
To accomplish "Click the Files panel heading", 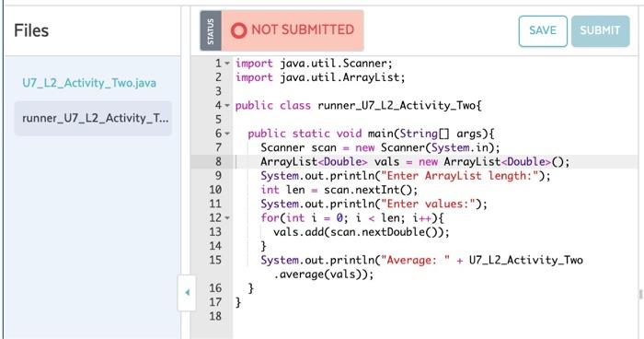I will point(31,30).
